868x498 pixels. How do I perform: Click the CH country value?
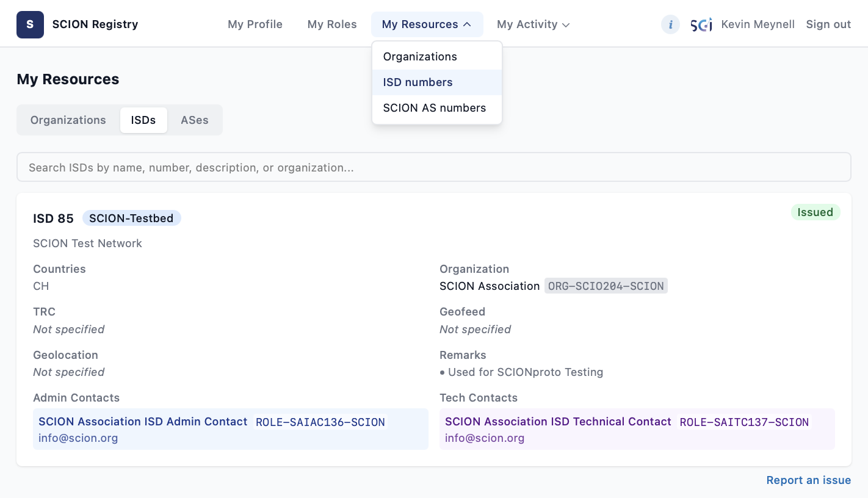click(41, 286)
